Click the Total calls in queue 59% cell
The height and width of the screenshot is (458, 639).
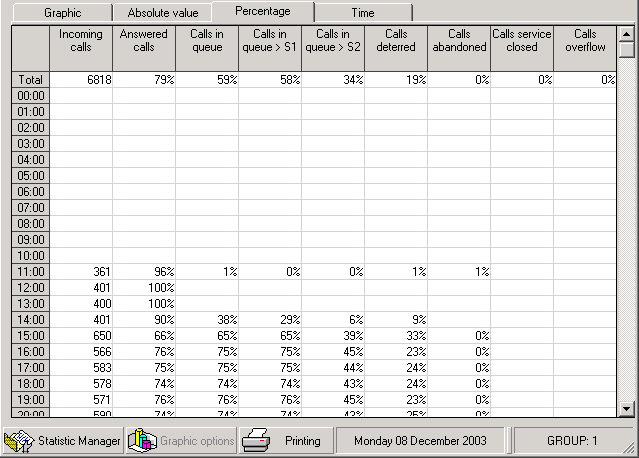coord(207,79)
